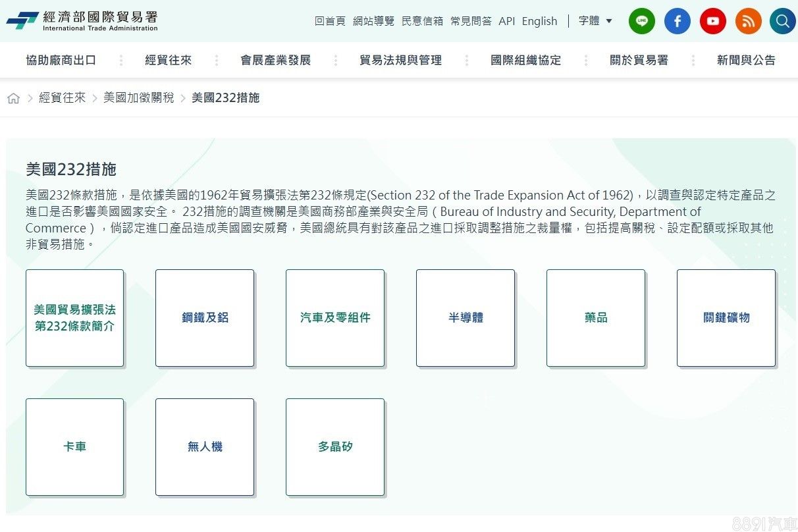This screenshot has height=532, width=798.
Task: Select the 無人機 card
Action: coord(205,446)
